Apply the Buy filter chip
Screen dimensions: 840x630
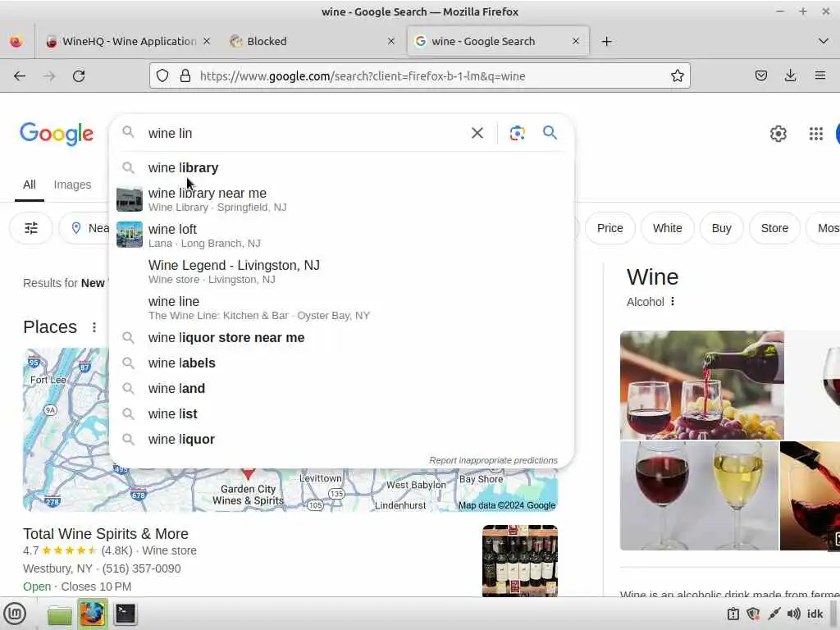pos(721,228)
